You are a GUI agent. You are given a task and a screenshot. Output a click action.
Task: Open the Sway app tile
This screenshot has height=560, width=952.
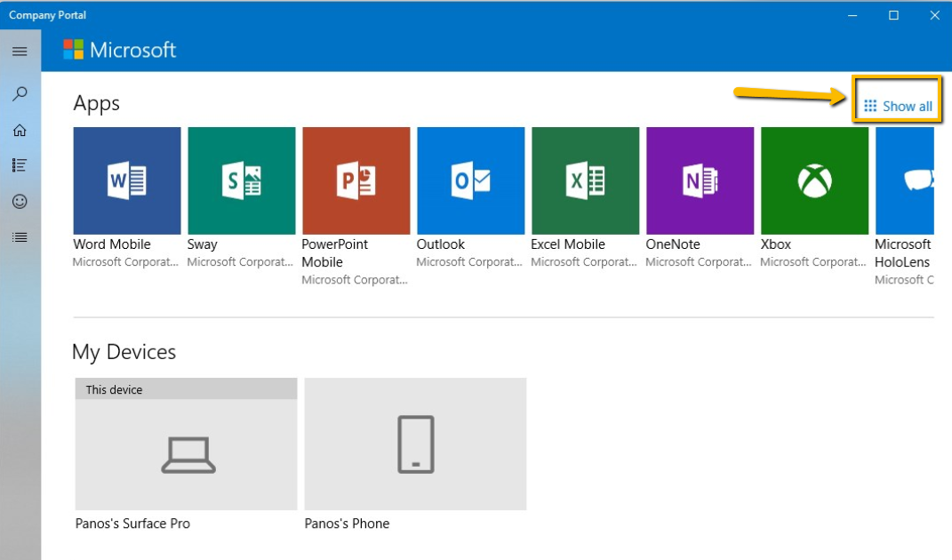242,180
